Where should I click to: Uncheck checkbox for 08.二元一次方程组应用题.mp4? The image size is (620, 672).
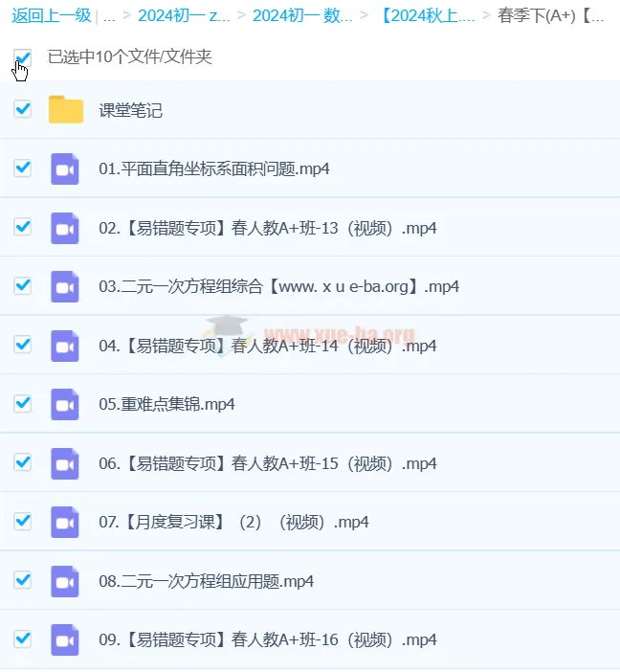click(22, 580)
